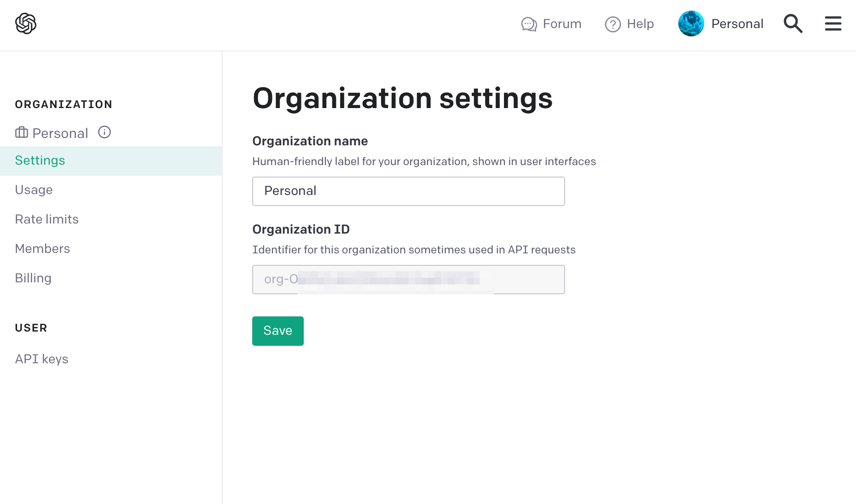Image resolution: width=856 pixels, height=504 pixels.
Task: Open search with the magnifying glass
Action: (793, 23)
